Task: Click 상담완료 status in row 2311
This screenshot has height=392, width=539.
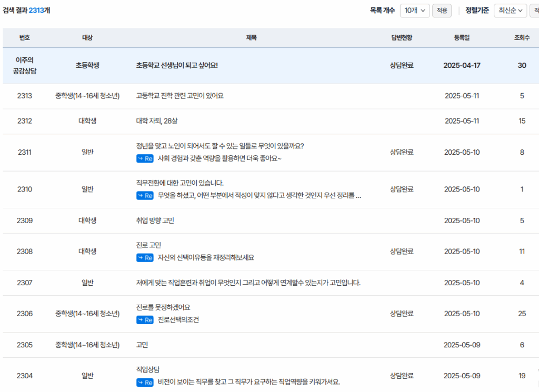Action: [x=402, y=152]
